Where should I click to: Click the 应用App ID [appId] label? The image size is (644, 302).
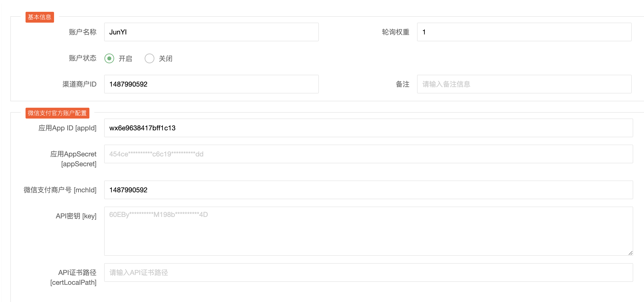click(67, 128)
